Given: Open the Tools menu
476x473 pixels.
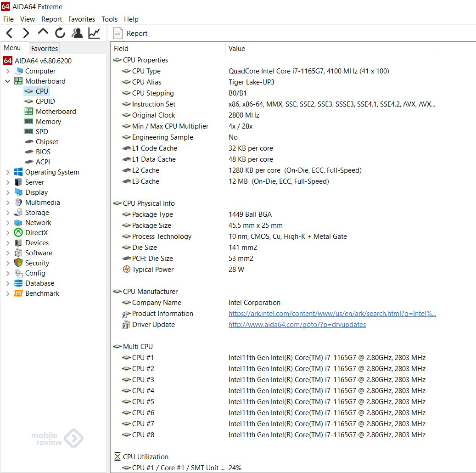Looking at the screenshot, I should (109, 19).
